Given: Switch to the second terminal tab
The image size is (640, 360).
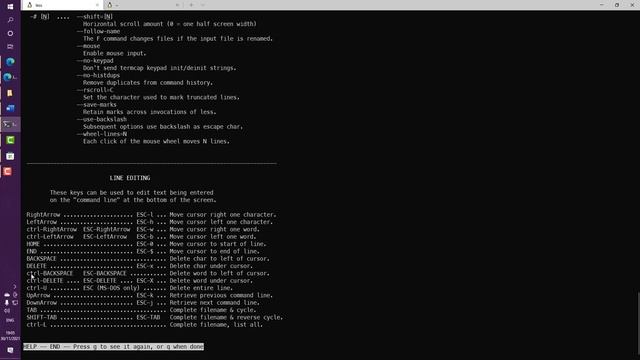Looking at the screenshot, I should pyautogui.click(x=143, y=5).
